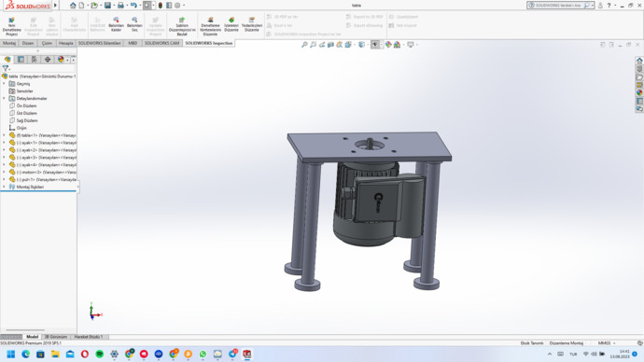The height and width of the screenshot is (362, 644).
Task: Open SOLIDWORKS Eklentileri tab
Action: click(99, 43)
